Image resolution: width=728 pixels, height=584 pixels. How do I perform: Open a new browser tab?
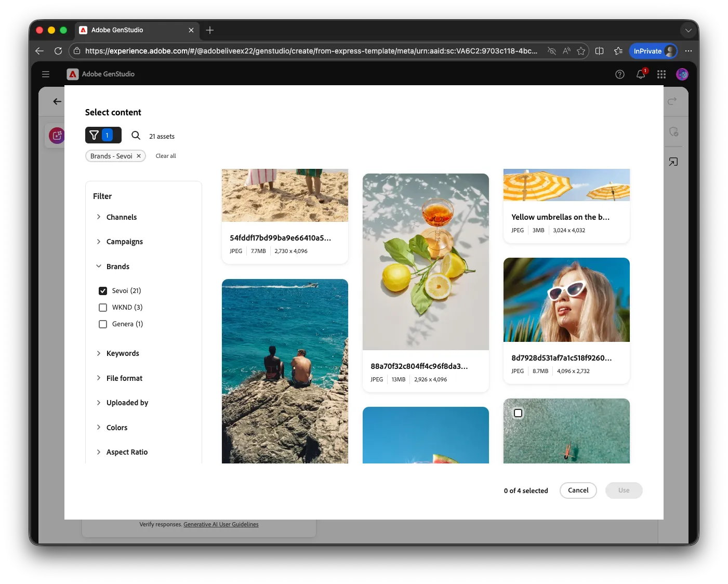click(210, 30)
